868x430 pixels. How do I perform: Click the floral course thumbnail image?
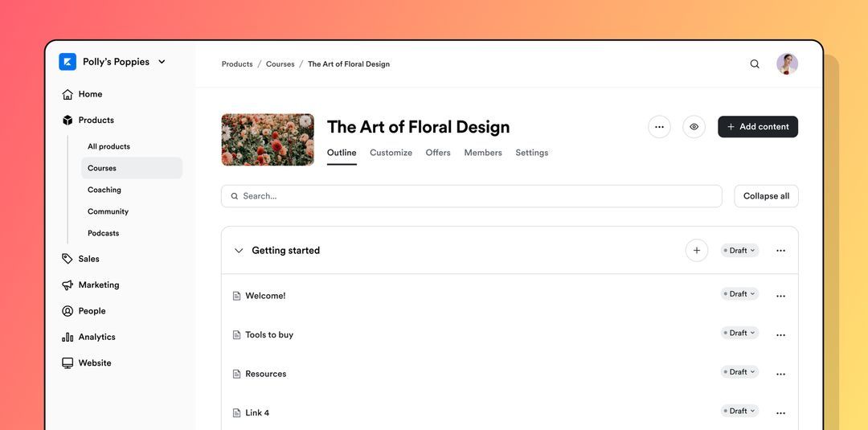point(268,140)
